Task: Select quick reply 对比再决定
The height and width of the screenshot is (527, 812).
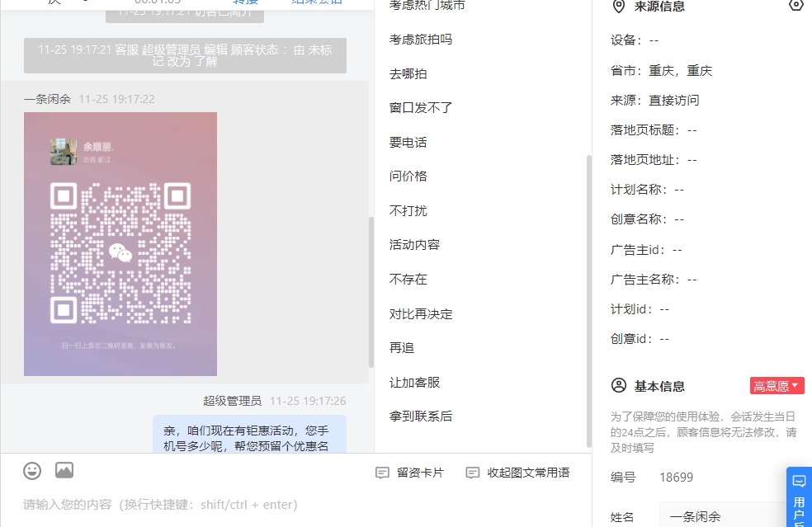Action: point(421,313)
